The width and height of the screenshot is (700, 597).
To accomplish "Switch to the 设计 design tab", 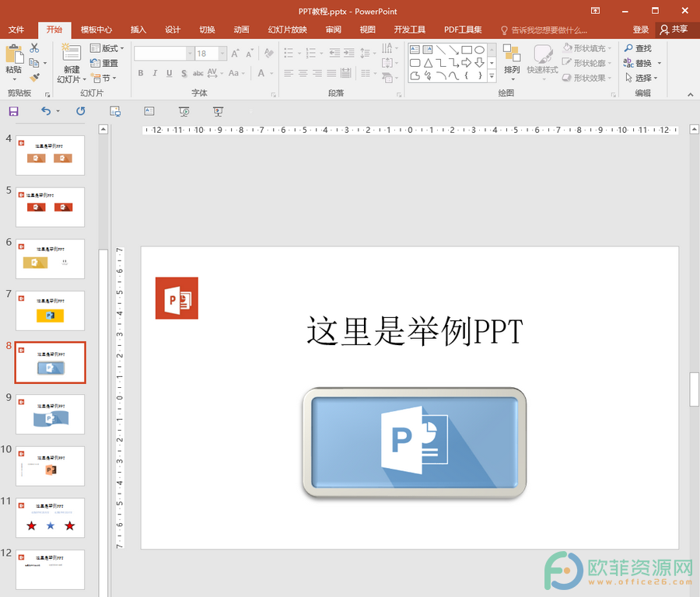I will click(173, 30).
